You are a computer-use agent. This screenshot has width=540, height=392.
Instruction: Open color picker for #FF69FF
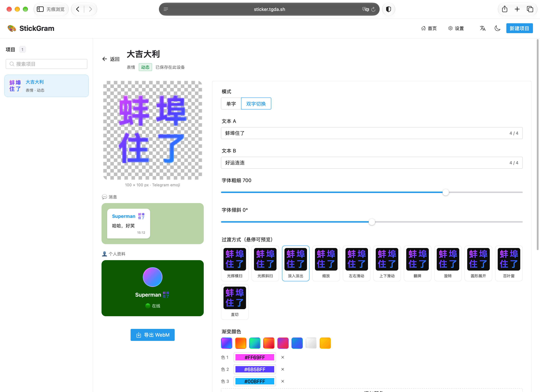(255, 357)
